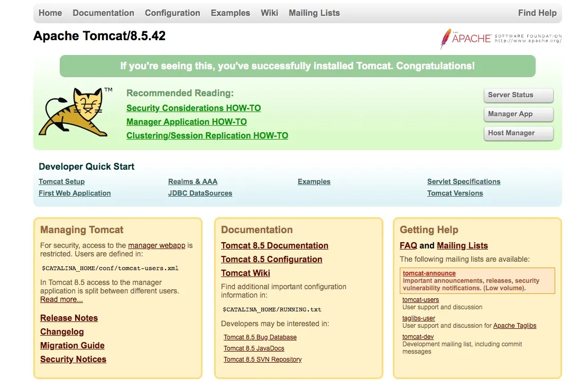The width and height of the screenshot is (588, 387).
Task: Check Security Notices link
Action: tap(73, 360)
